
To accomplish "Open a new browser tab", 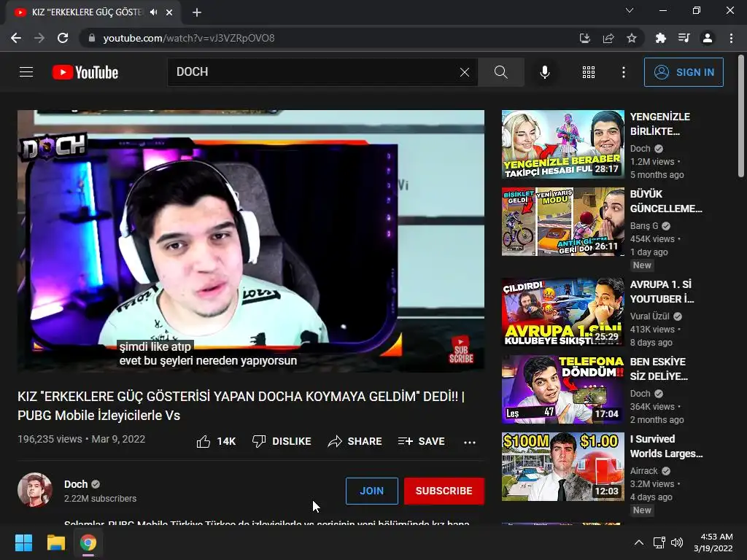I will tap(197, 12).
